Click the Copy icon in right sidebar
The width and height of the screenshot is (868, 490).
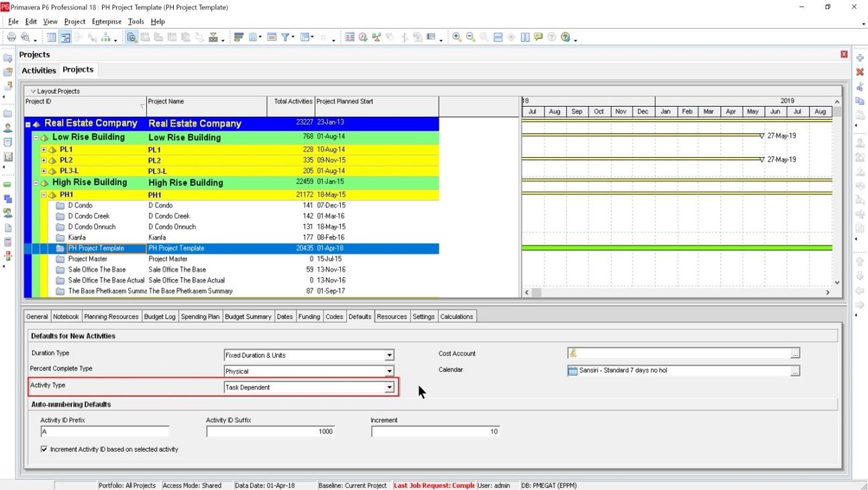[860, 101]
